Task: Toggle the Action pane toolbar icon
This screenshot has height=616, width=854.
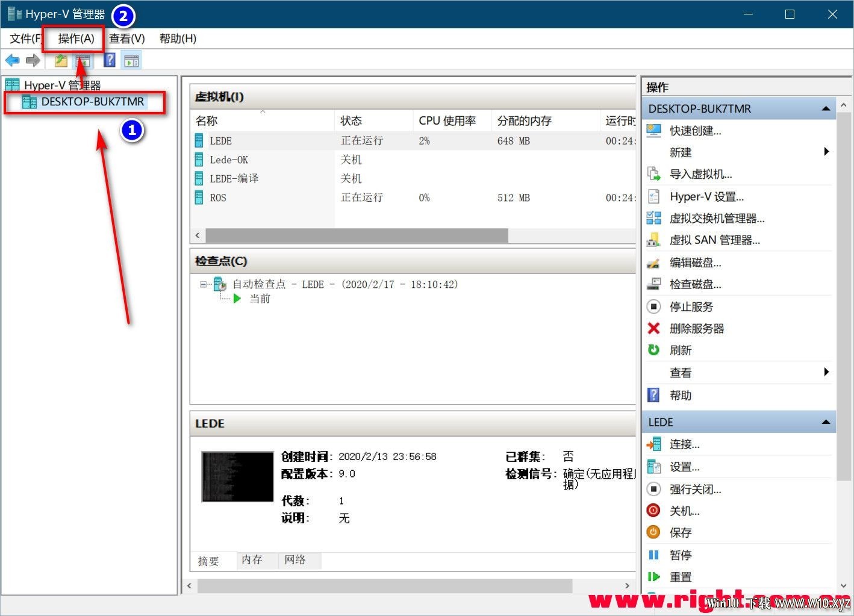Action: pos(131,60)
